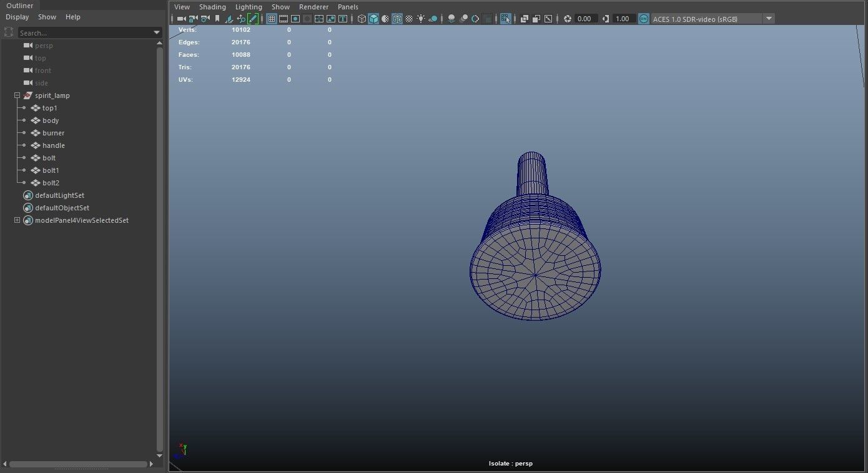The width and height of the screenshot is (868, 473).
Task: Click the Image Plane icon
Action: pyautogui.click(x=229, y=19)
